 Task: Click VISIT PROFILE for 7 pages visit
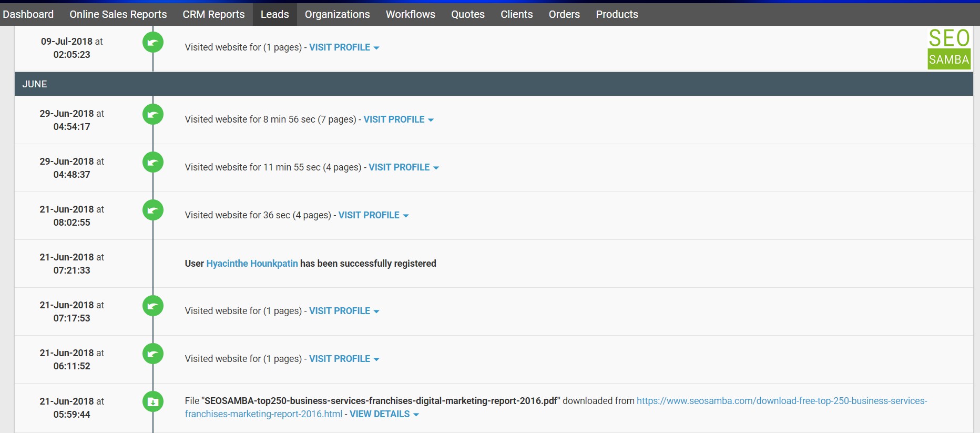point(394,119)
